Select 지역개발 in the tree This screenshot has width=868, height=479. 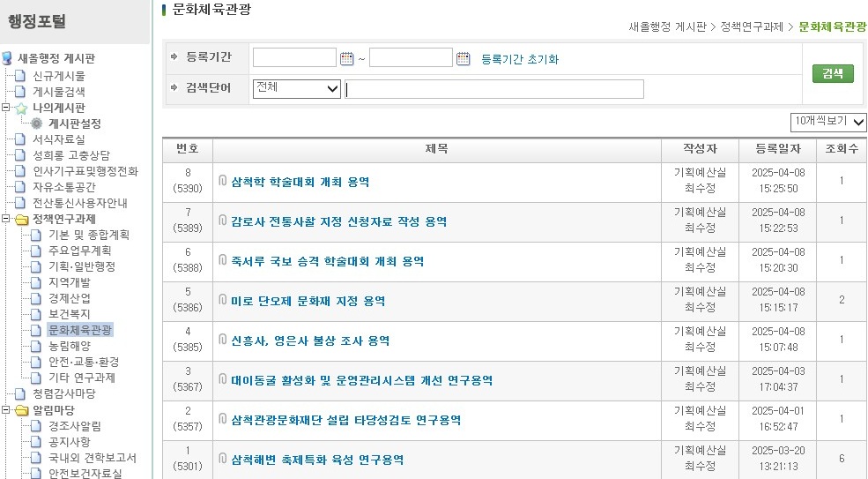point(70,283)
